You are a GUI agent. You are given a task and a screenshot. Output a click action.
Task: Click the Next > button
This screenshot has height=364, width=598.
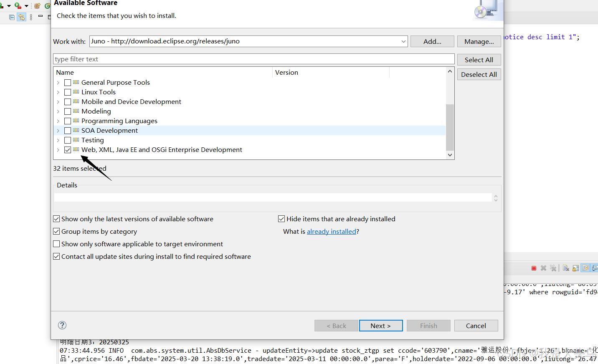tap(381, 326)
